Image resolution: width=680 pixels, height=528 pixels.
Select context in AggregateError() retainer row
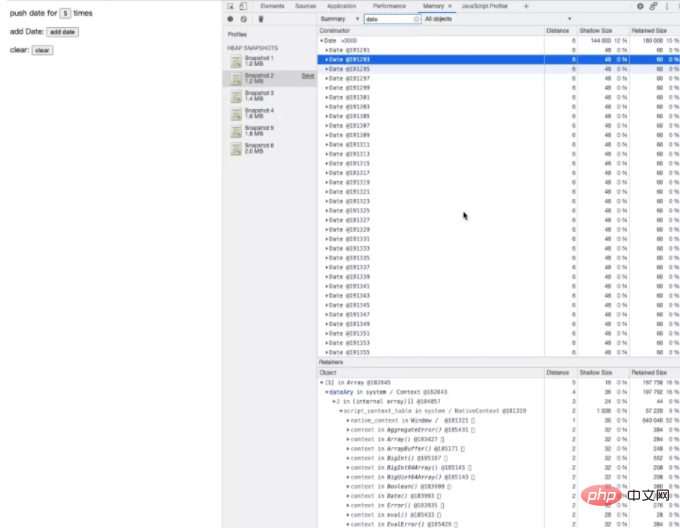click(x=498, y=430)
